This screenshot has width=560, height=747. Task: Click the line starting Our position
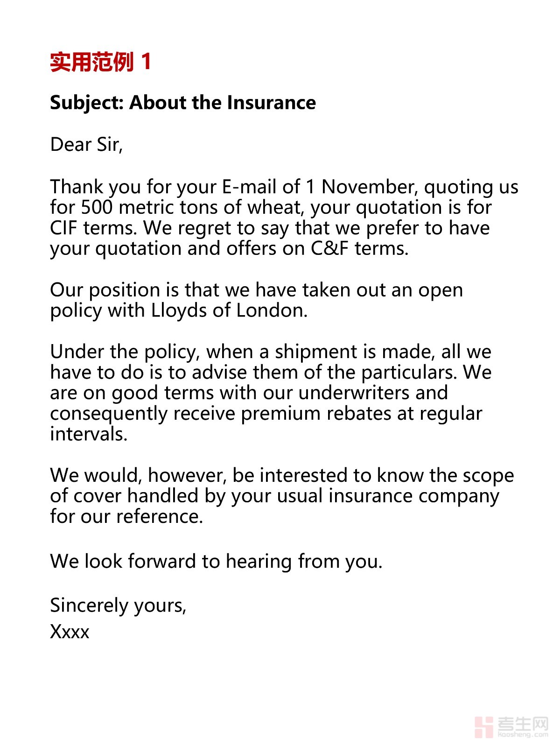click(x=256, y=290)
